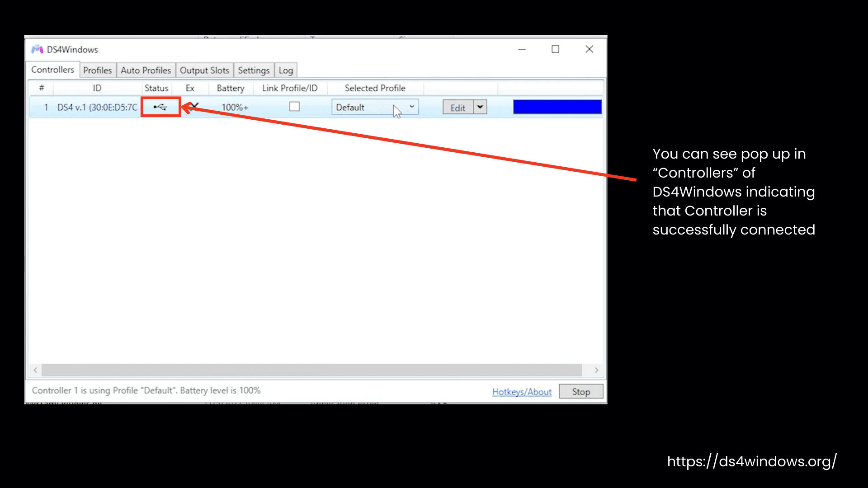Open the Profiles tab
The width and height of the screenshot is (868, 488).
coord(97,70)
